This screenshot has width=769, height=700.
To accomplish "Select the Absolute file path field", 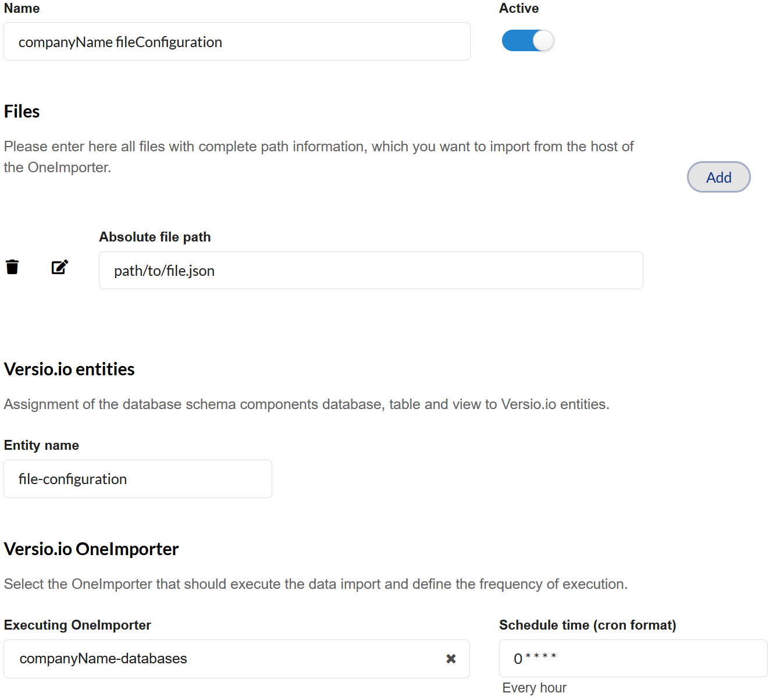I will coord(371,271).
